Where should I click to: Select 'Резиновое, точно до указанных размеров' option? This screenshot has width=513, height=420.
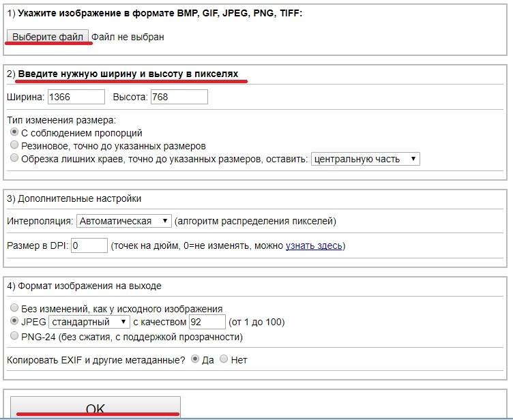coord(14,145)
